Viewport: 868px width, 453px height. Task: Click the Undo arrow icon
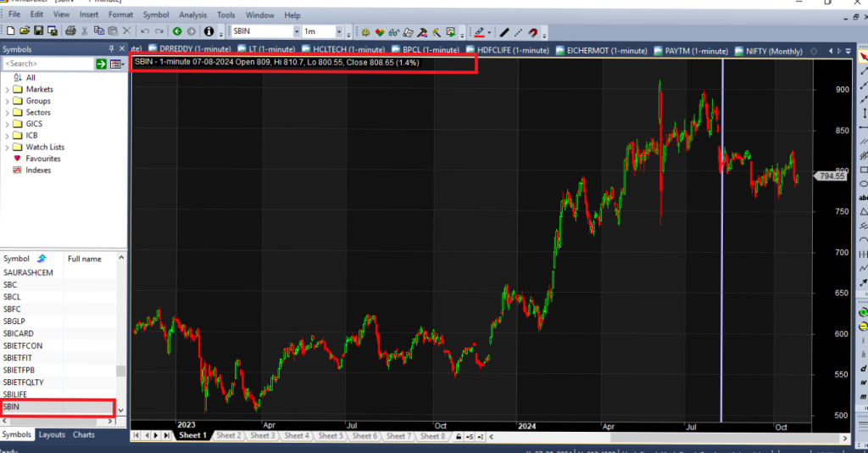pos(145,31)
